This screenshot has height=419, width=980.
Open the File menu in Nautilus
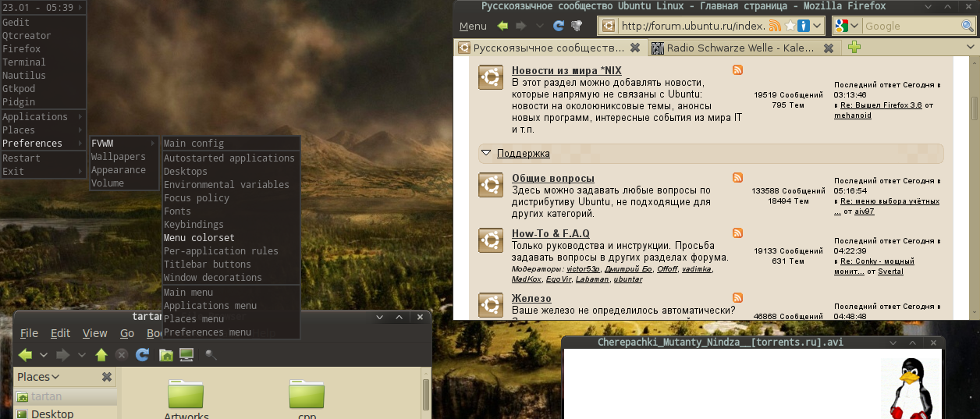(x=29, y=333)
